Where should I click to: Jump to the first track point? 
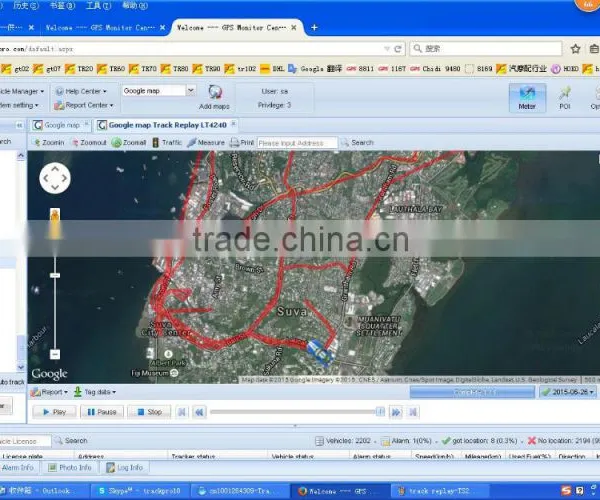tap(182, 412)
